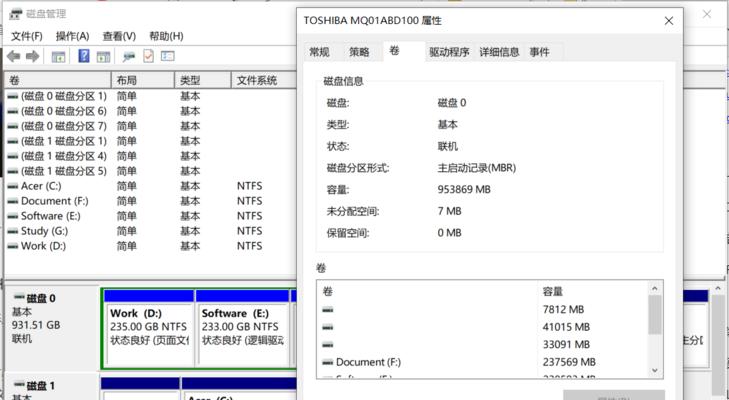
Task: Sort by the 文件系统 column header
Action: point(264,80)
